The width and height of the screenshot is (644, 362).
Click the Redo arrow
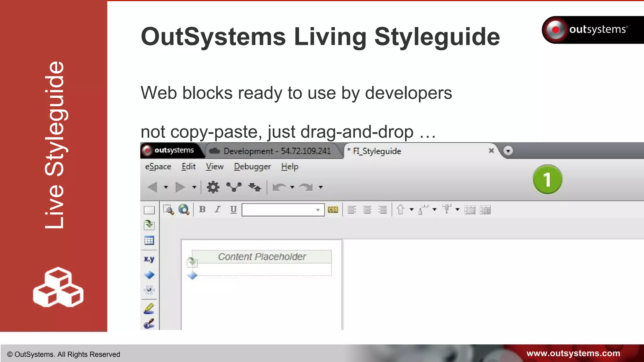click(306, 187)
